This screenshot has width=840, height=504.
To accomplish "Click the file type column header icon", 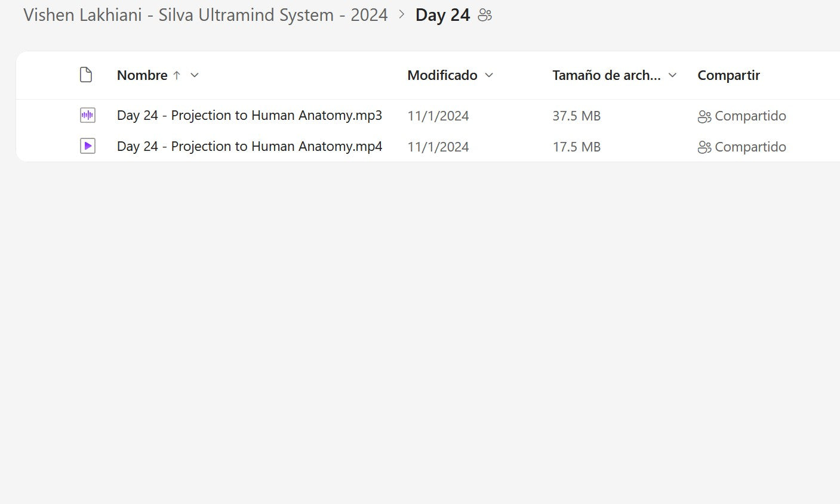I will point(86,75).
